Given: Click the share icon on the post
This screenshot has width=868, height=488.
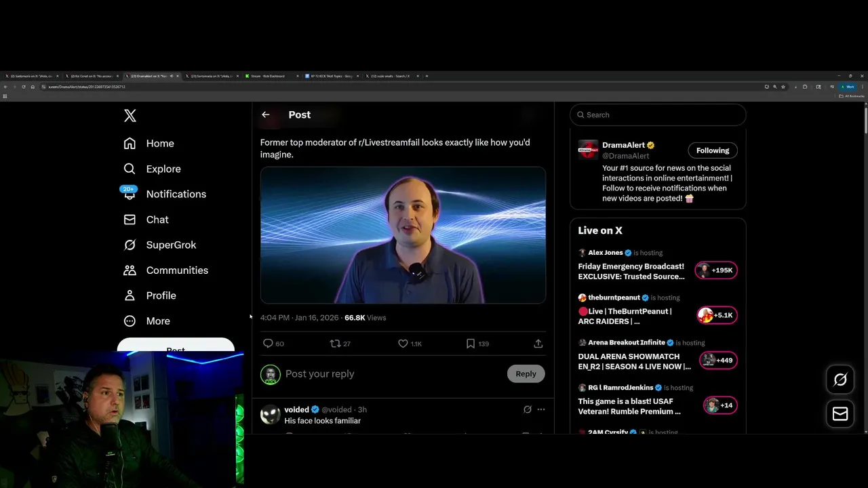Looking at the screenshot, I should click(x=538, y=344).
